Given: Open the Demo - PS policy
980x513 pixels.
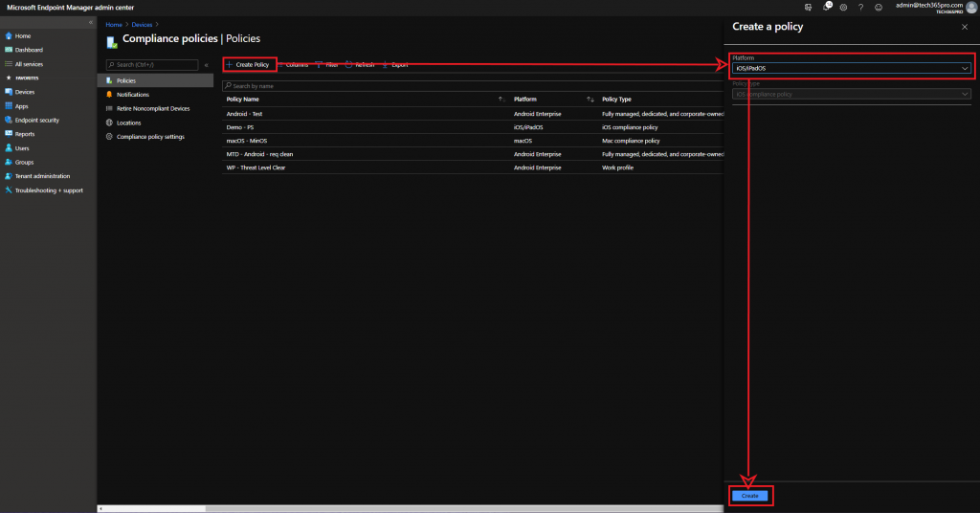Looking at the screenshot, I should pyautogui.click(x=240, y=127).
